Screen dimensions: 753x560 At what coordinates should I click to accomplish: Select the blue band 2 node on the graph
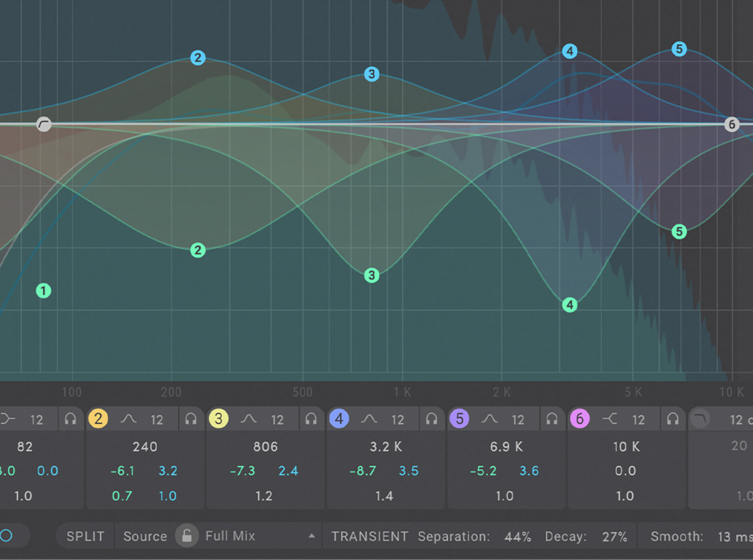pyautogui.click(x=198, y=58)
